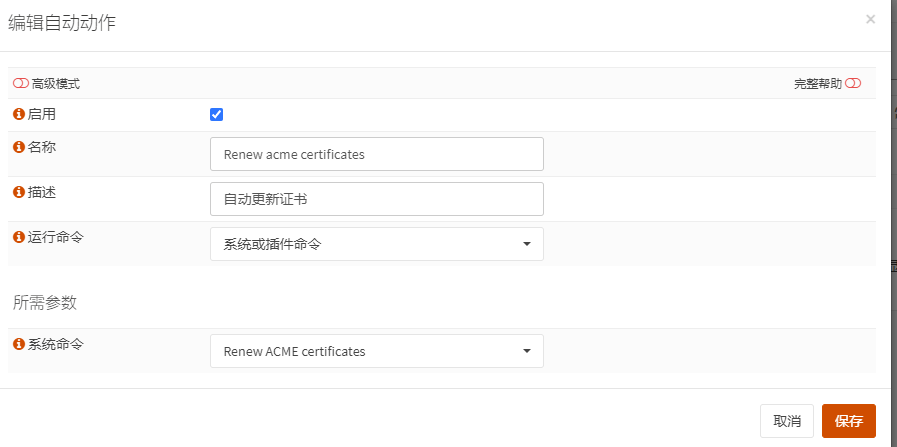Close the 编辑自动动作 dialog with X
The image size is (897, 447).
pos(870,19)
